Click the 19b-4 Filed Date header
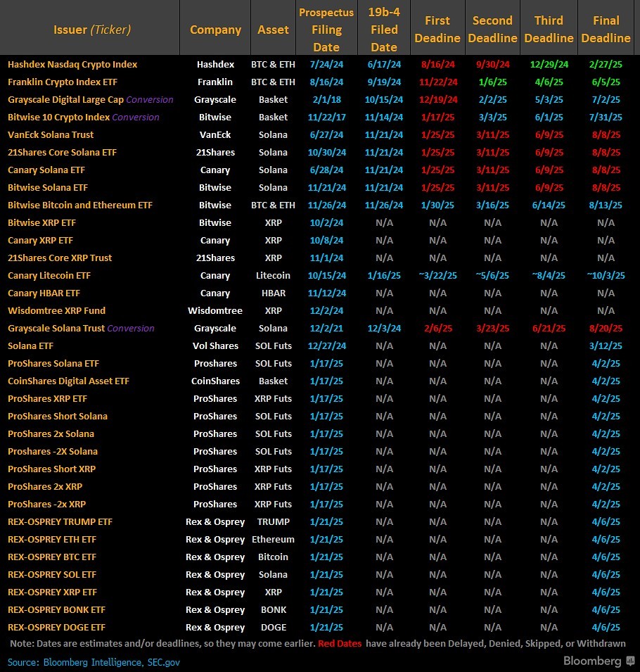 (384, 30)
